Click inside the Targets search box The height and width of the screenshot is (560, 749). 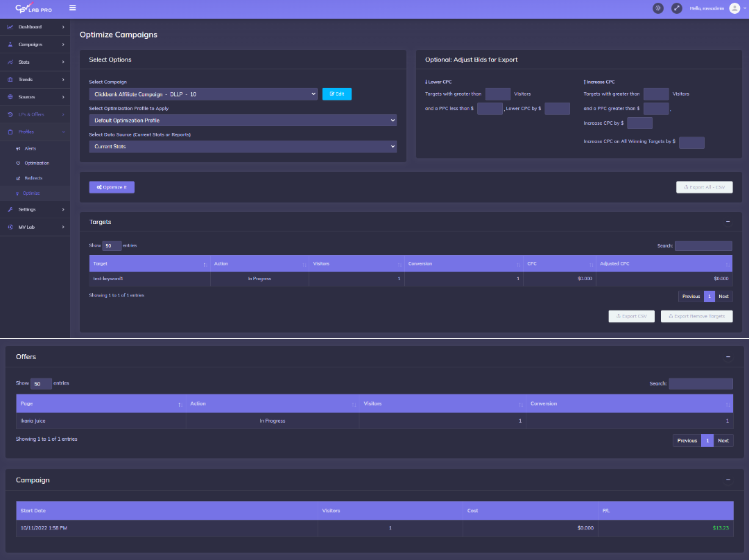pos(703,245)
